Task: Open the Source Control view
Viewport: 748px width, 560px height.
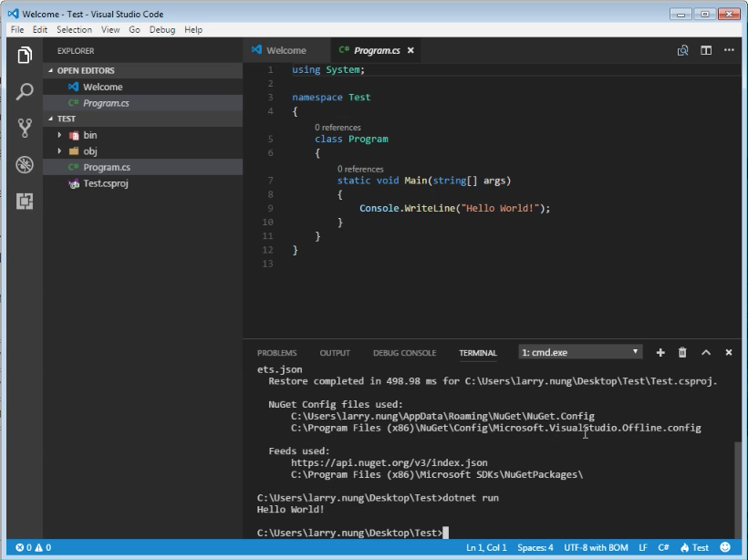Action: pyautogui.click(x=25, y=128)
